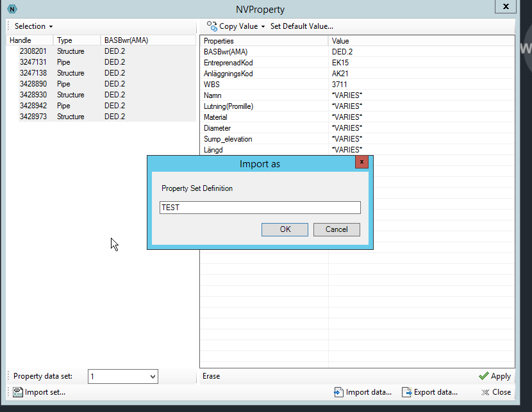Open the Selection dropdown menu

(30, 26)
